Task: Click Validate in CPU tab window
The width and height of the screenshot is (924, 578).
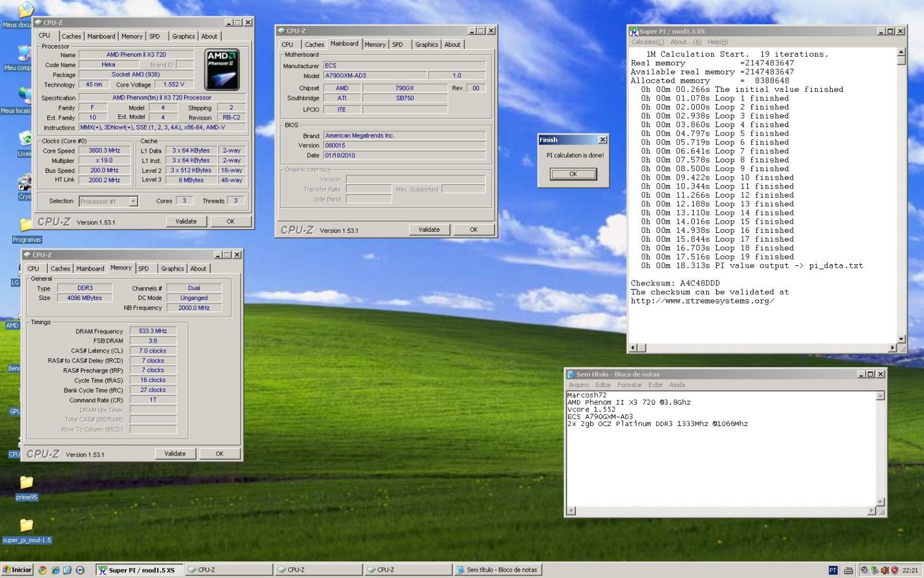Action: [186, 221]
